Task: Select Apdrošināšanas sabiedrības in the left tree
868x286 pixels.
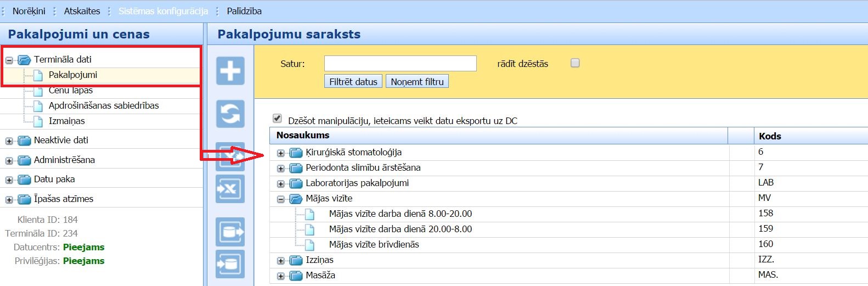Action: tap(104, 105)
